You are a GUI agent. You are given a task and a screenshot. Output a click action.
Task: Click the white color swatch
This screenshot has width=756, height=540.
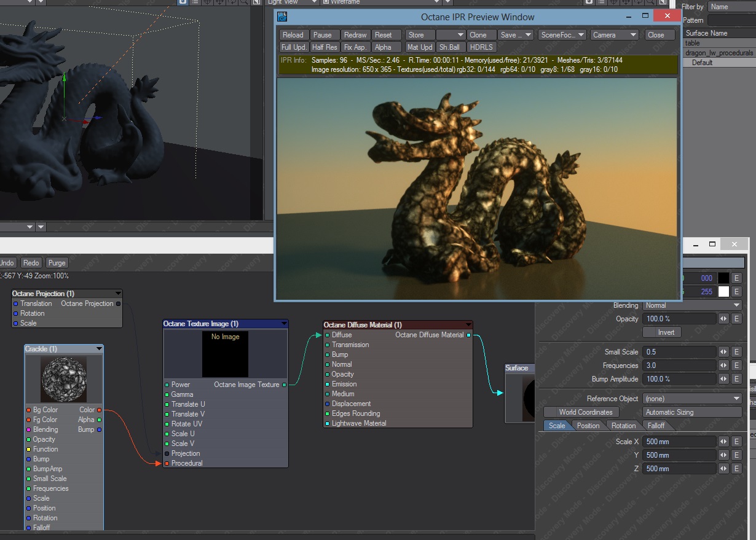[723, 292]
